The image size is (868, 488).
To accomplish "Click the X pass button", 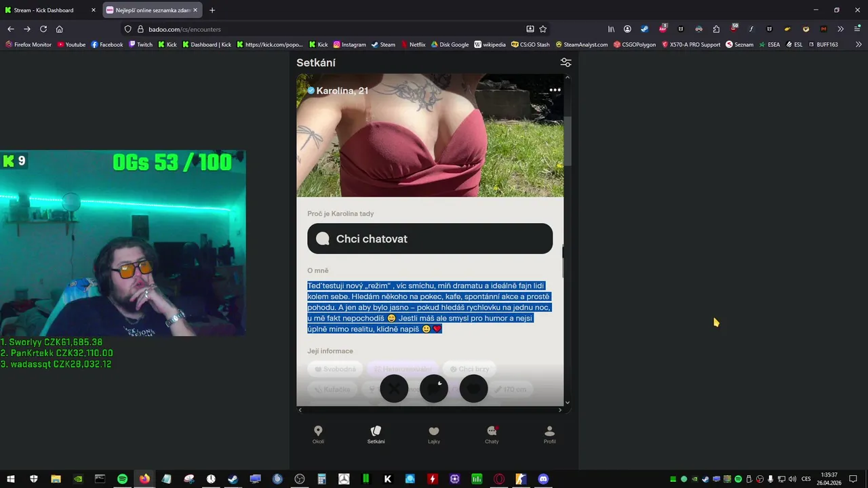I will click(x=394, y=389).
